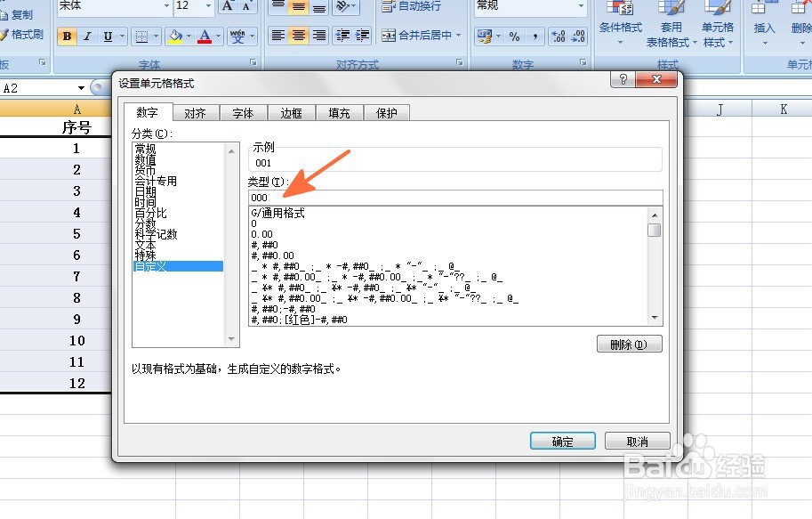Open the 字体 group dialog launcher
The height and width of the screenshot is (519, 812).
[x=253, y=62]
